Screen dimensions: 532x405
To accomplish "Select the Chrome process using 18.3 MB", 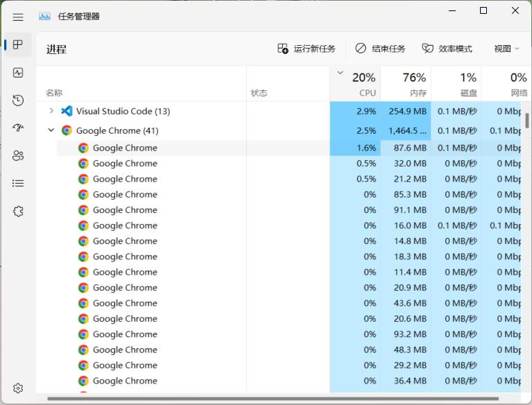I will tap(289, 257).
